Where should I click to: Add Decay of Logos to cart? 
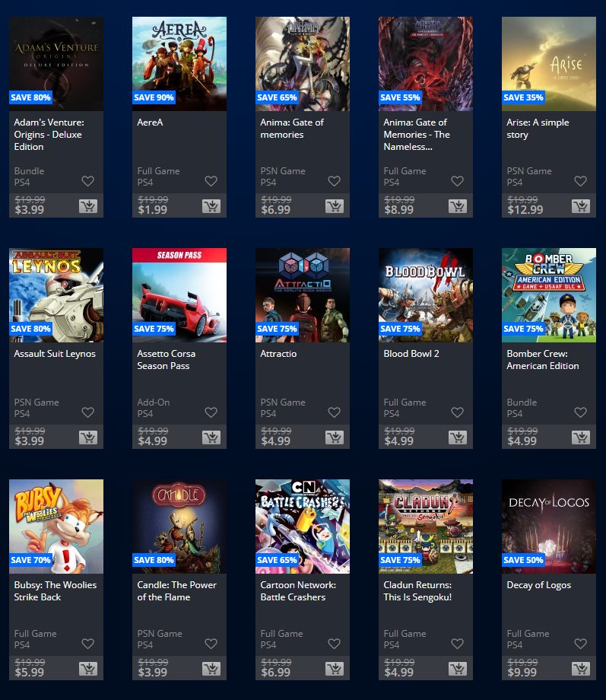pyautogui.click(x=581, y=668)
